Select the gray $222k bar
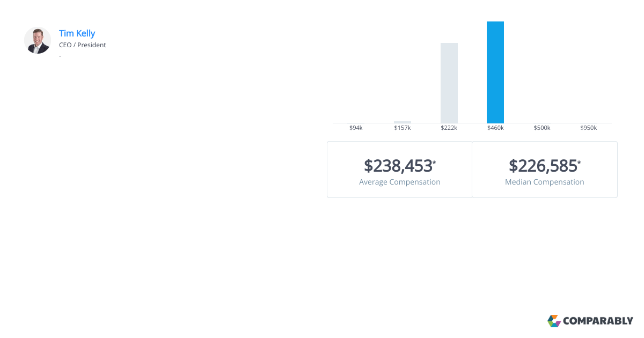Image resolution: width=644 pixels, height=338 pixels. pyautogui.click(x=449, y=83)
